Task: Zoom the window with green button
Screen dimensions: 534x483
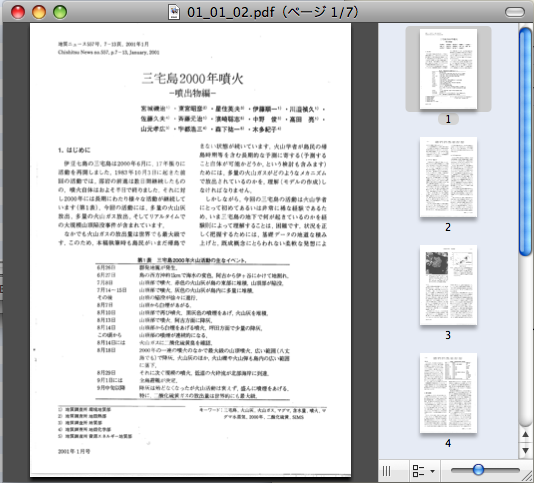Action: pyautogui.click(x=60, y=12)
